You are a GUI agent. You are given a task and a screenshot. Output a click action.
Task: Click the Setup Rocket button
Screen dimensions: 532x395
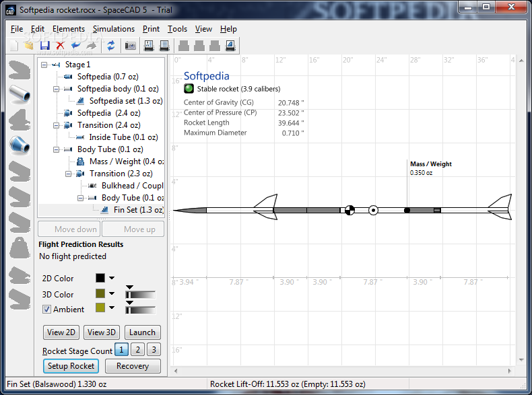(x=71, y=366)
